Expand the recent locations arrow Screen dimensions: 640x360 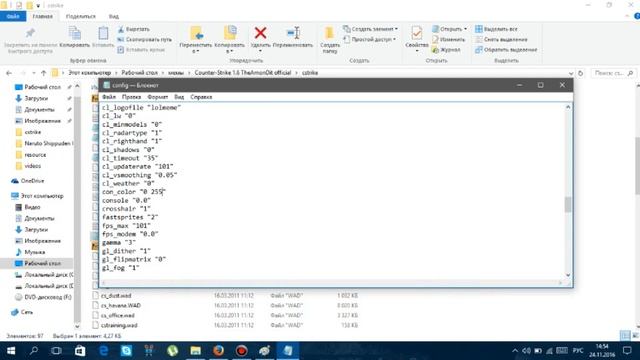33,73
